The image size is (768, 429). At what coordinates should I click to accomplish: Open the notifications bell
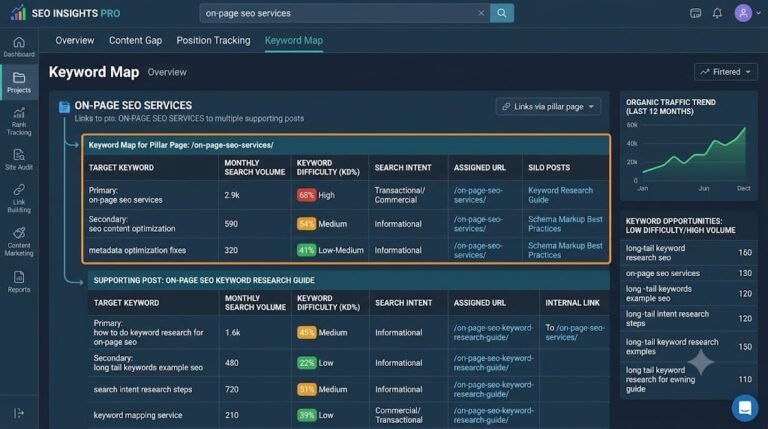click(x=717, y=13)
